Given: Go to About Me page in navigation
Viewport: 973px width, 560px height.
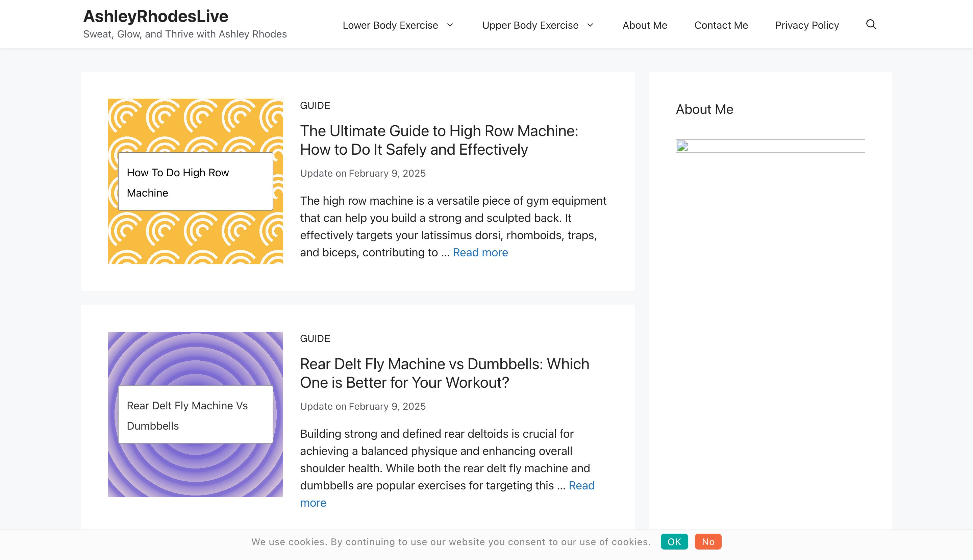Looking at the screenshot, I should [644, 25].
